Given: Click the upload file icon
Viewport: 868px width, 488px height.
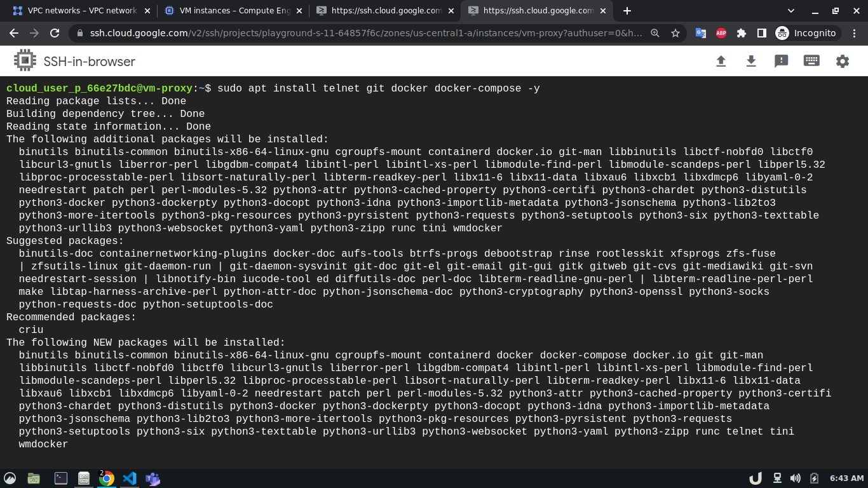Looking at the screenshot, I should coord(721,61).
